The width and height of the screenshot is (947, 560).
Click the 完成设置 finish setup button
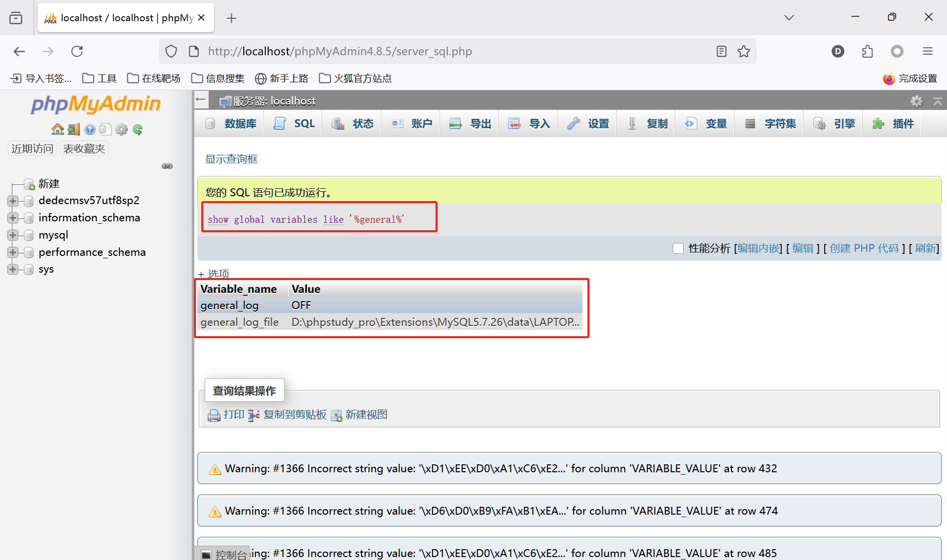[910, 78]
